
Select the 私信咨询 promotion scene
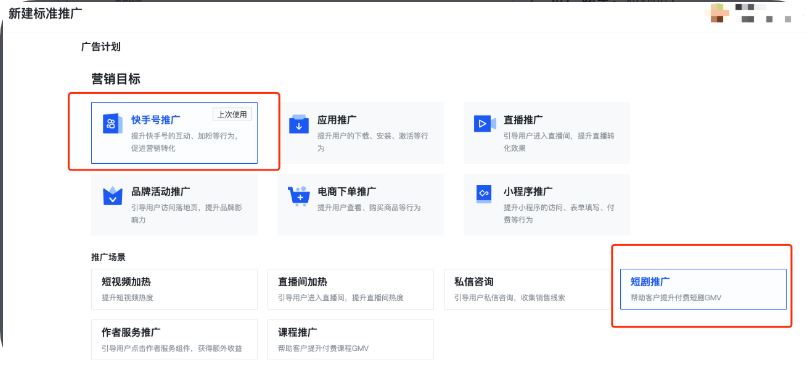[527, 289]
